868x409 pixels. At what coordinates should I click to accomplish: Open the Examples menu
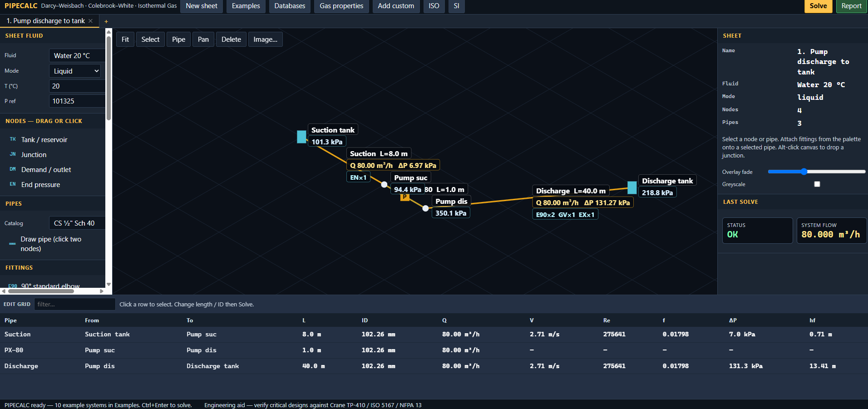pyautogui.click(x=246, y=6)
